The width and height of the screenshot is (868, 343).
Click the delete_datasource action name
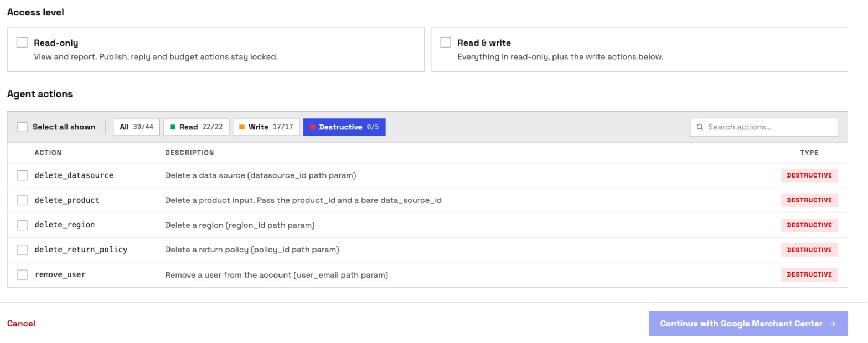coord(74,175)
